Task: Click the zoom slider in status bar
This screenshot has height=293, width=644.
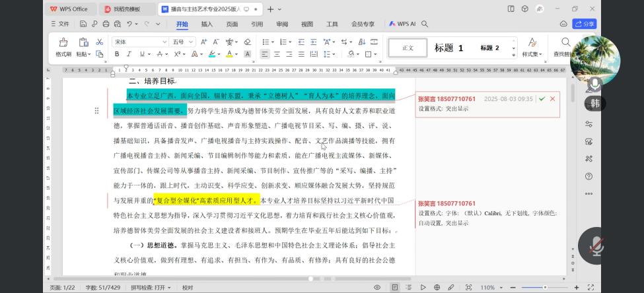Action: [544, 288]
